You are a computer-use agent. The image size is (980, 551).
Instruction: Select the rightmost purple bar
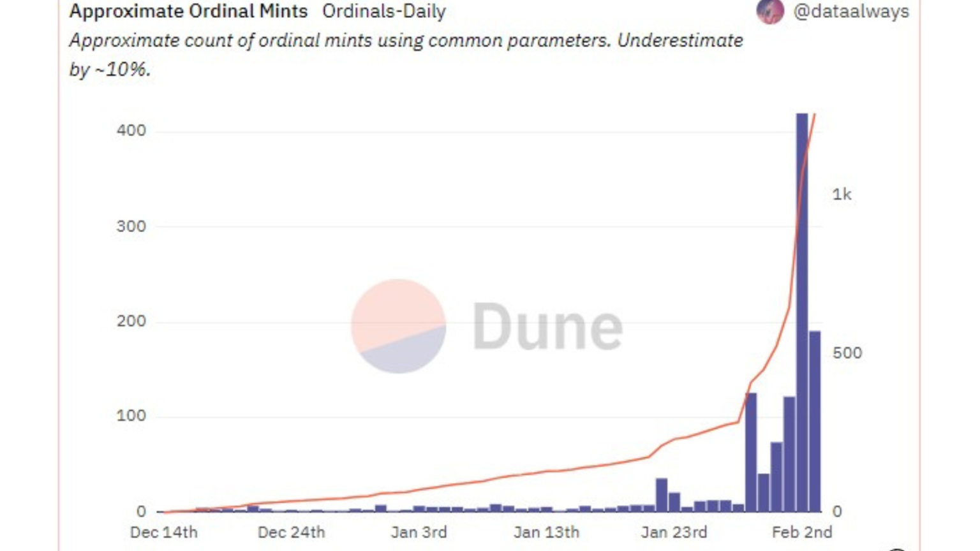[x=815, y=421]
